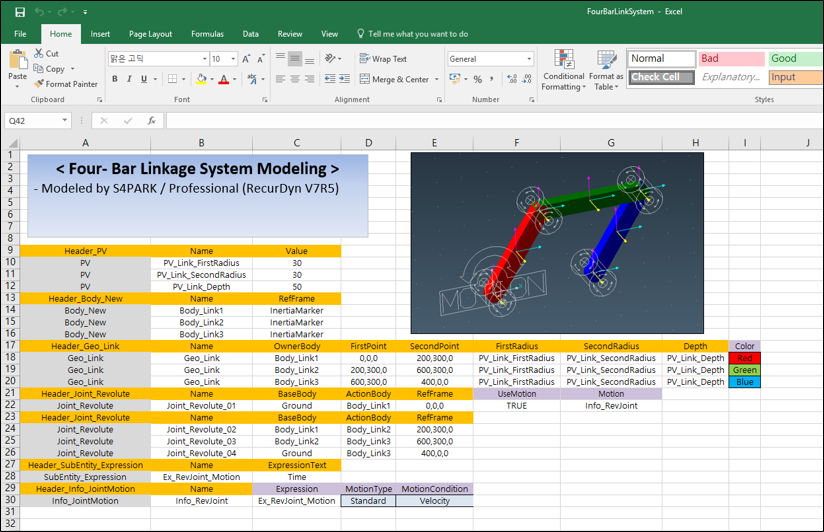The width and height of the screenshot is (824, 532).
Task: Apply the Check Cell style
Action: 660,77
